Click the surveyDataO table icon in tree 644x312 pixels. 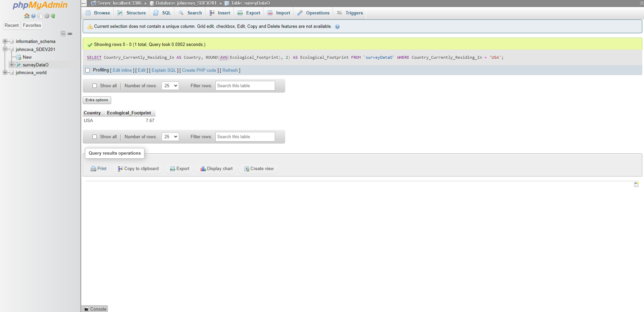pyautogui.click(x=19, y=65)
